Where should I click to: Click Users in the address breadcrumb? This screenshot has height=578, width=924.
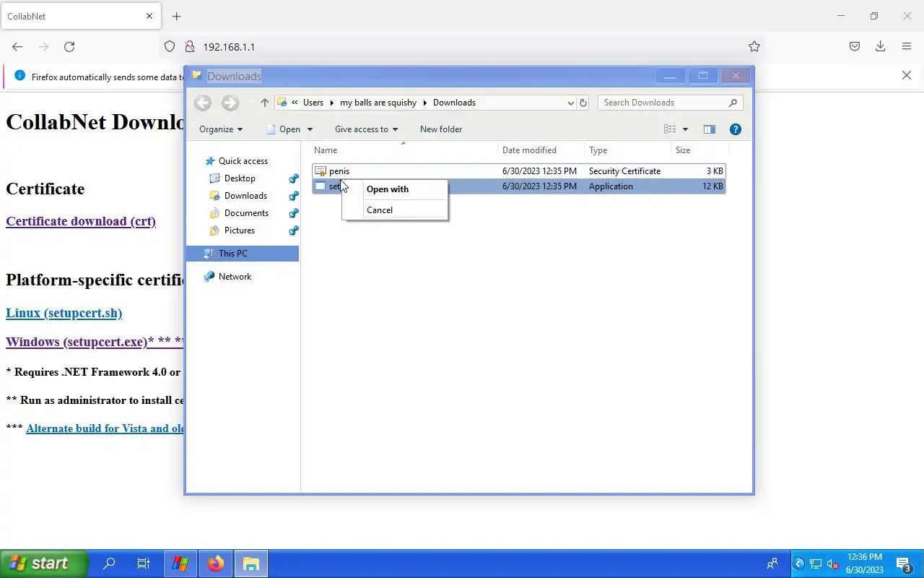coord(313,103)
